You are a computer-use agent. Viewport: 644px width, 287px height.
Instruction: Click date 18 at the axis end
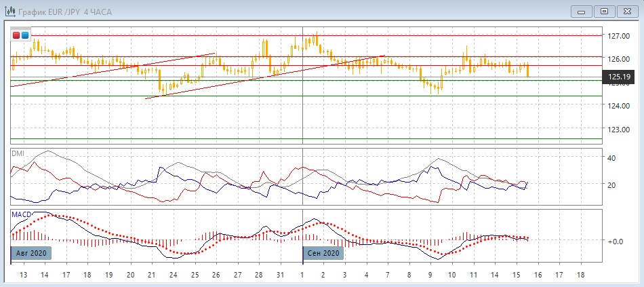click(581, 275)
